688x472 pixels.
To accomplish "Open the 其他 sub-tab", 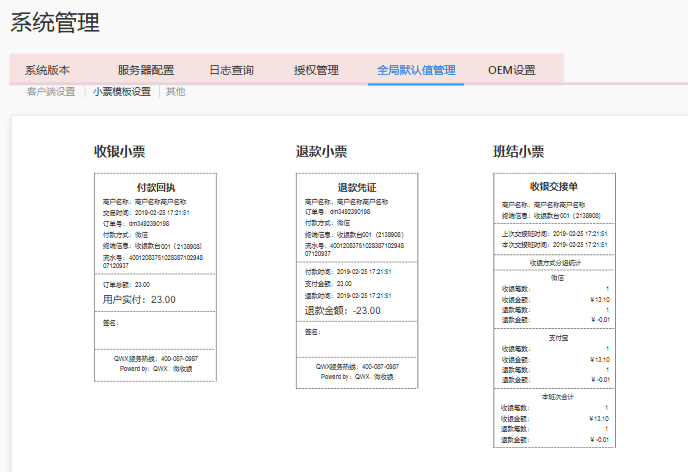I will coord(176,92).
